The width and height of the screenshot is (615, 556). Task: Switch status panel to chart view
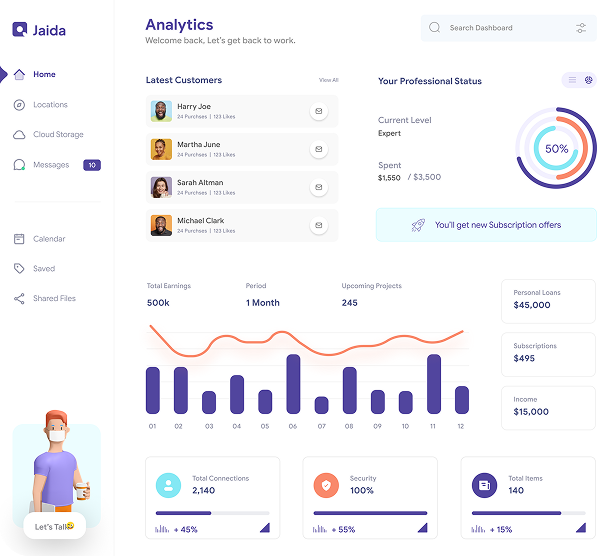tap(588, 80)
